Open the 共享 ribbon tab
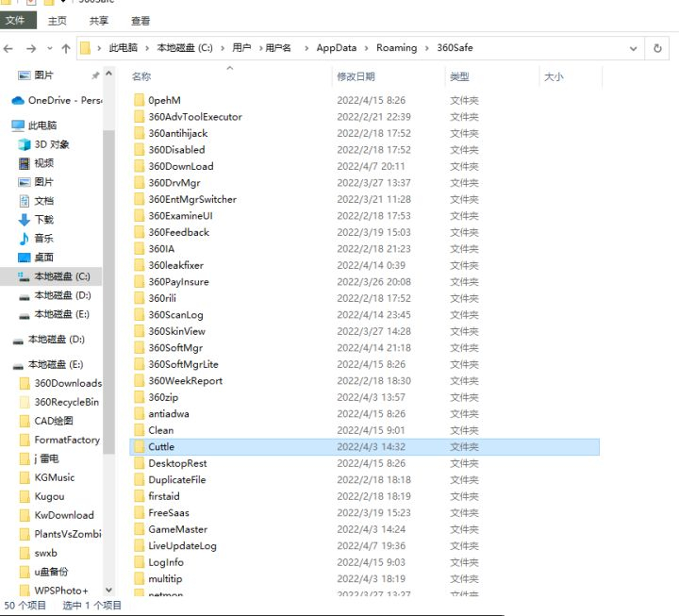The height and width of the screenshot is (616, 679). pyautogui.click(x=99, y=21)
